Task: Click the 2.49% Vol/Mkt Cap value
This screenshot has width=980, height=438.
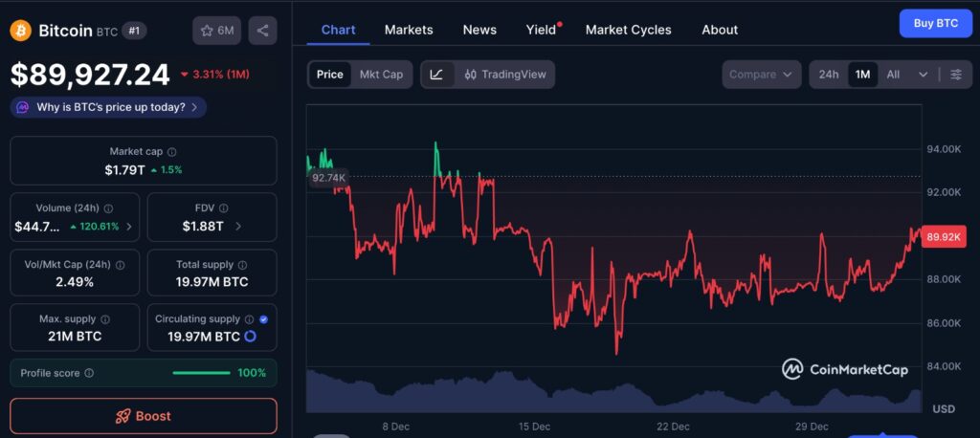Action: point(75,282)
